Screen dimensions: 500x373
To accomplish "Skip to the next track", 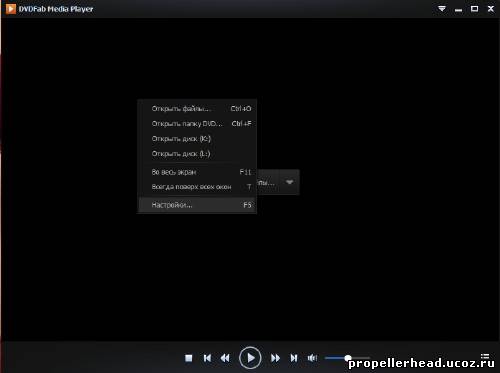I will pyautogui.click(x=294, y=358).
